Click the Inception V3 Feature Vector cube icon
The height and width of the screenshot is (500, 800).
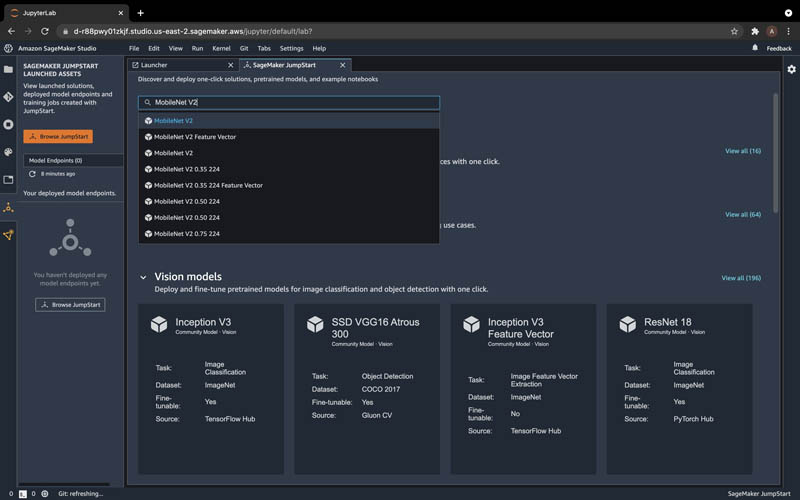[x=471, y=324]
